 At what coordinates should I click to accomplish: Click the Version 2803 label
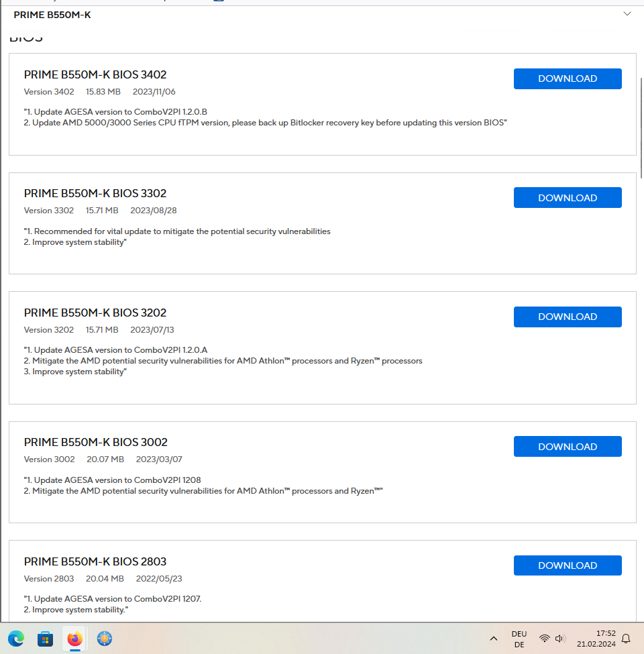click(49, 579)
